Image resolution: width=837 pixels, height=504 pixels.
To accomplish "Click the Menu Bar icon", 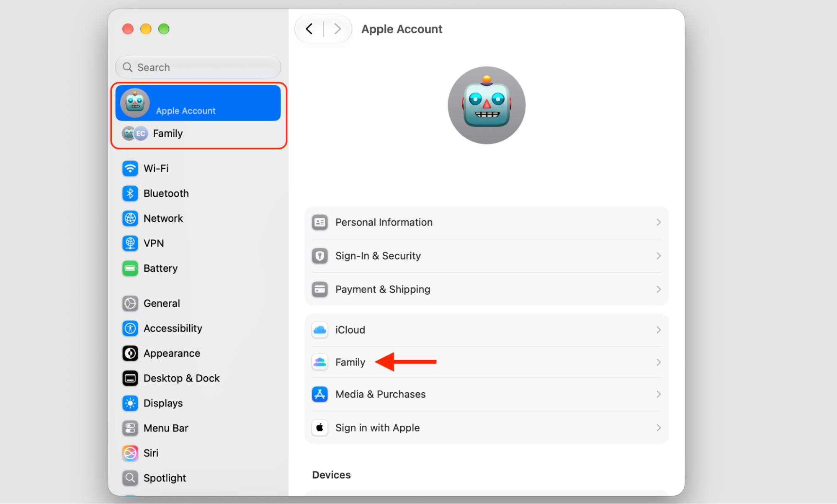I will pyautogui.click(x=130, y=428).
